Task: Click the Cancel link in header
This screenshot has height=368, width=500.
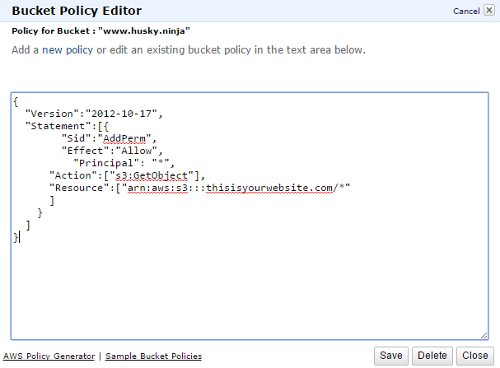Action: [466, 11]
